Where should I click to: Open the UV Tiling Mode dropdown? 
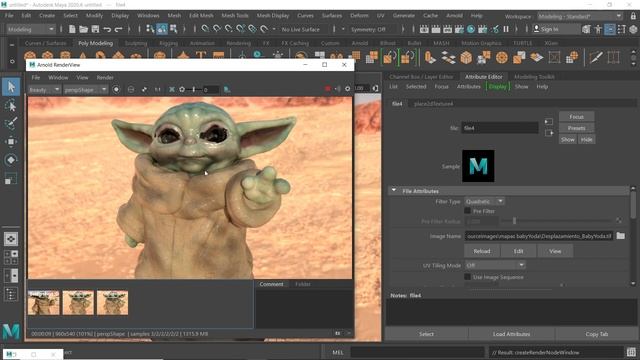coord(495,265)
